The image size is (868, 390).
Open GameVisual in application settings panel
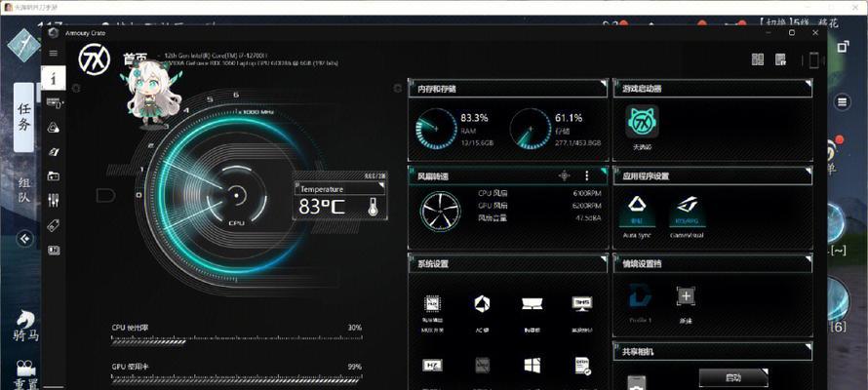click(687, 211)
